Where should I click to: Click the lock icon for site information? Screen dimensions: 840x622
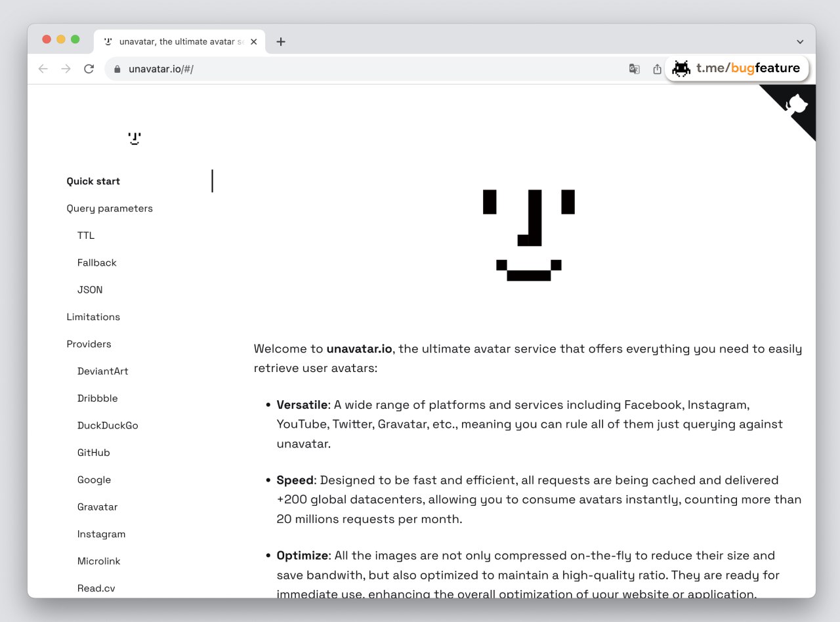point(117,69)
